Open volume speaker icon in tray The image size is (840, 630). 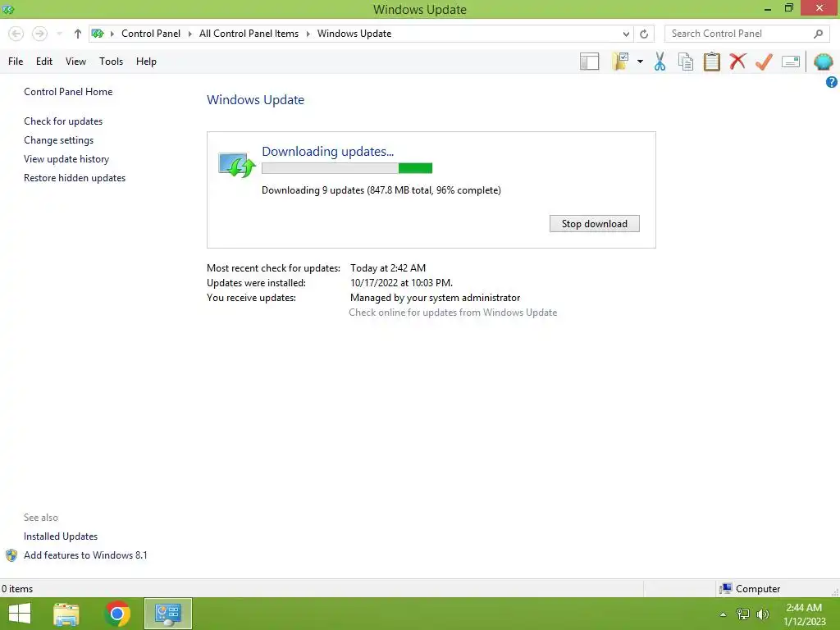762,614
